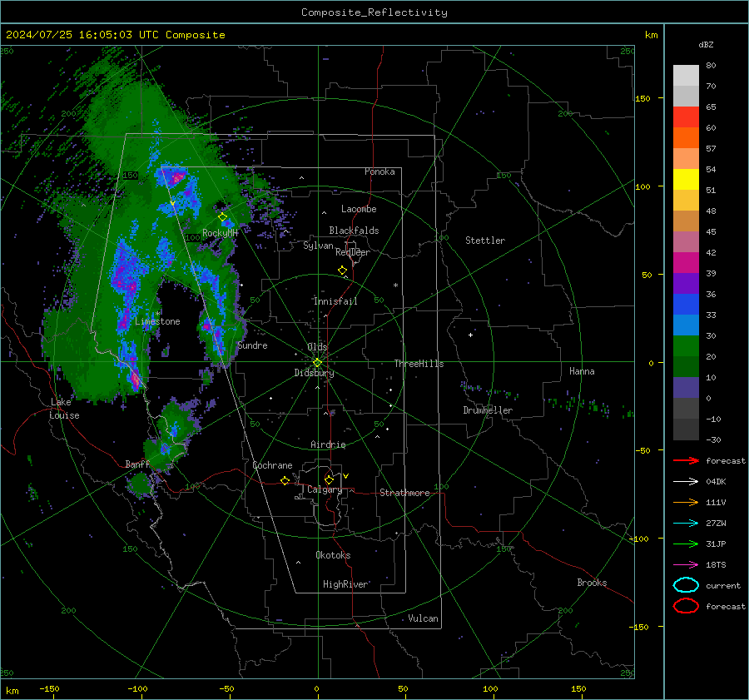Image resolution: width=749 pixels, height=700 pixels.
Task: Click the Calgary city label
Action: tap(325, 489)
